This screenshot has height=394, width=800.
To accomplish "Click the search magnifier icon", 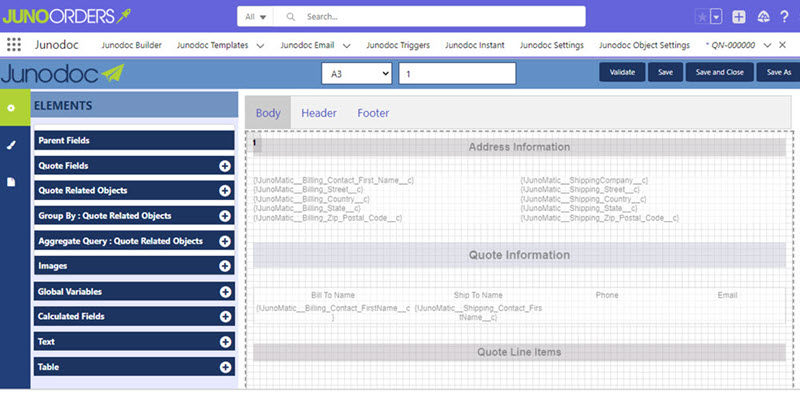I will [291, 17].
